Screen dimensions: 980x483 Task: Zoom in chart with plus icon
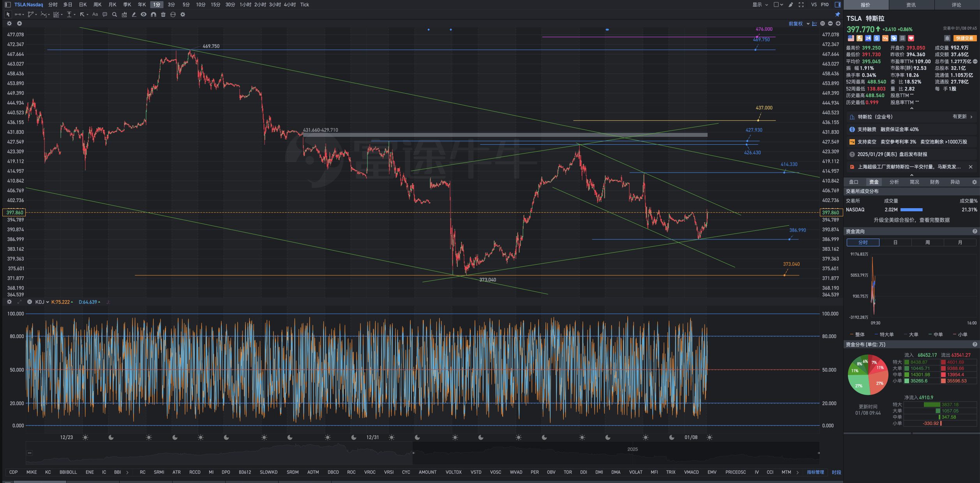838,24
